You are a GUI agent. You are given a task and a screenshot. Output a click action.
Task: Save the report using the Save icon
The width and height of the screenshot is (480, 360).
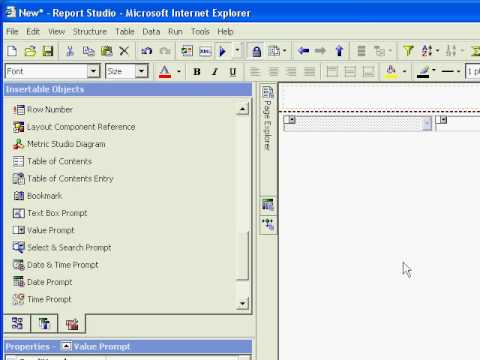[48, 51]
